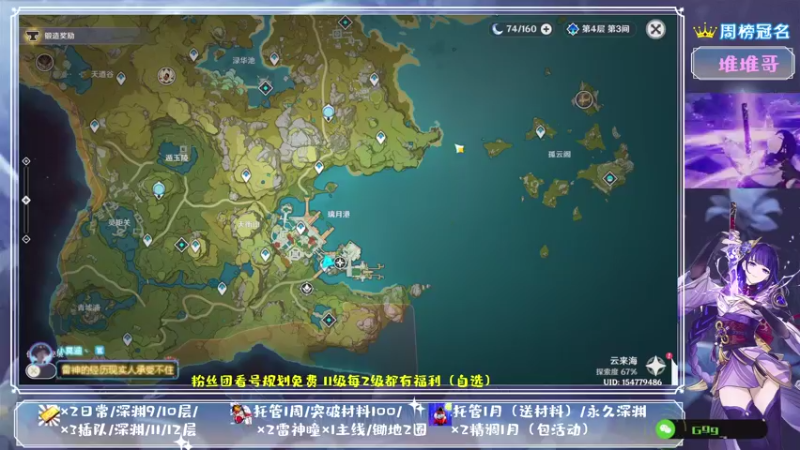This screenshot has height=450, width=800.
Task: Open the Spiral Abyss 第4层 第3间 indicator
Action: point(598,29)
